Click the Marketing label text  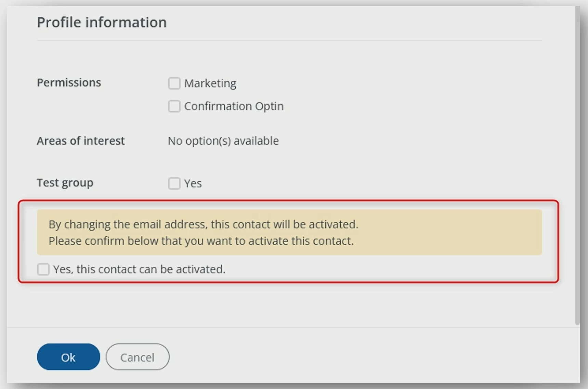coord(210,83)
